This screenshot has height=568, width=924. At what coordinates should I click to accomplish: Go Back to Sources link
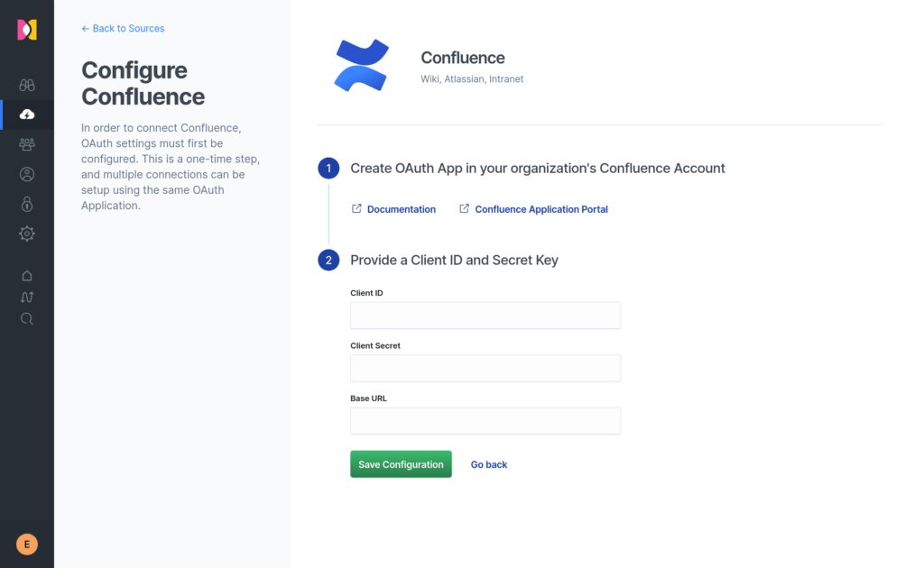(x=123, y=28)
